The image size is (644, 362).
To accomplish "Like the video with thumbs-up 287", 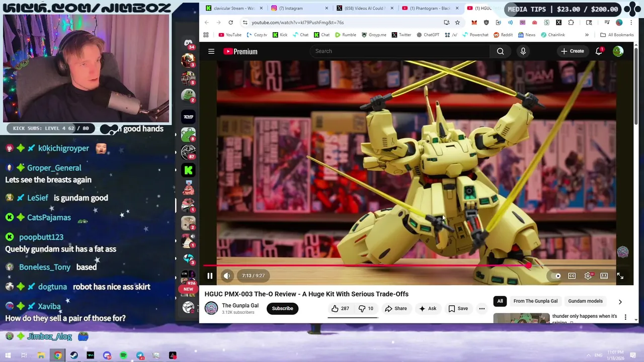I will click(340, 309).
